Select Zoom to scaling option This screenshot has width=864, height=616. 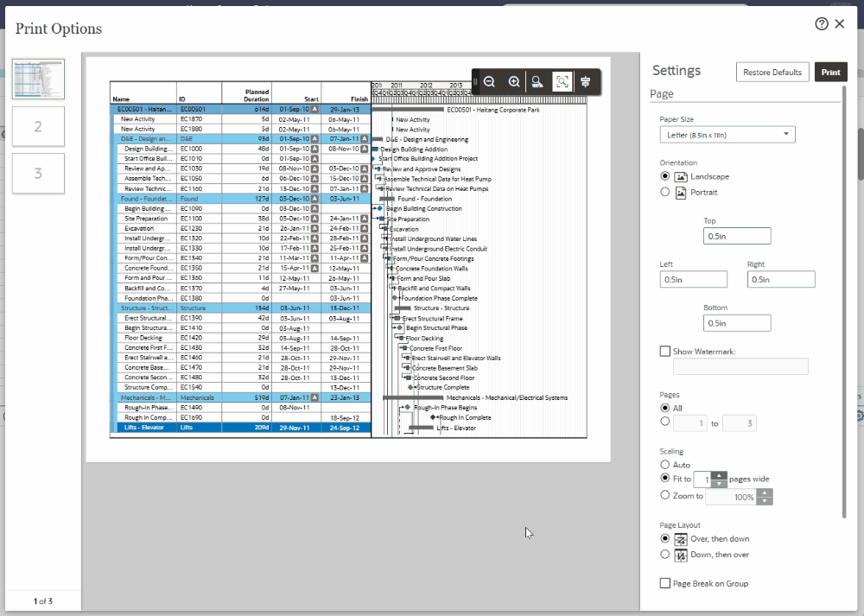[x=665, y=495]
